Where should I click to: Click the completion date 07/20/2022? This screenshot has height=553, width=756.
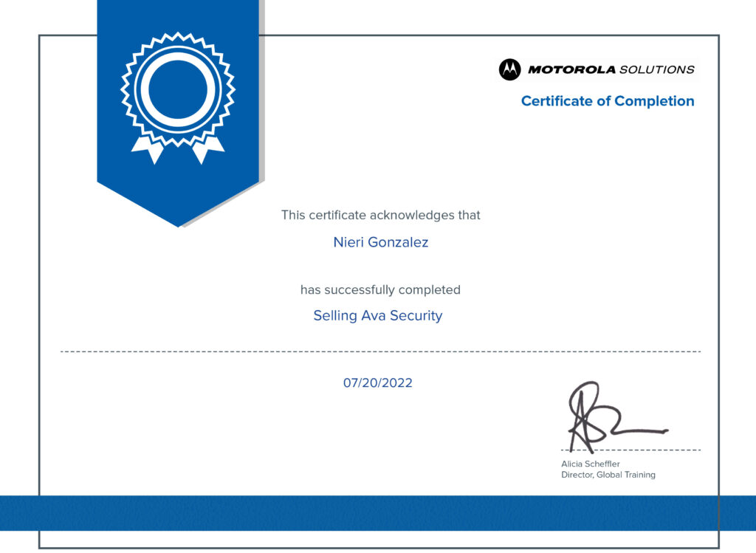click(377, 383)
